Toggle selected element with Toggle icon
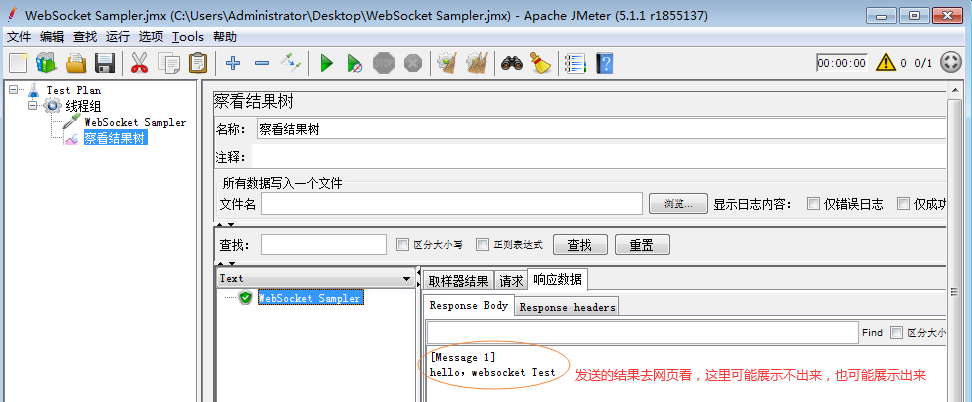The height and width of the screenshot is (402, 972). click(x=291, y=63)
